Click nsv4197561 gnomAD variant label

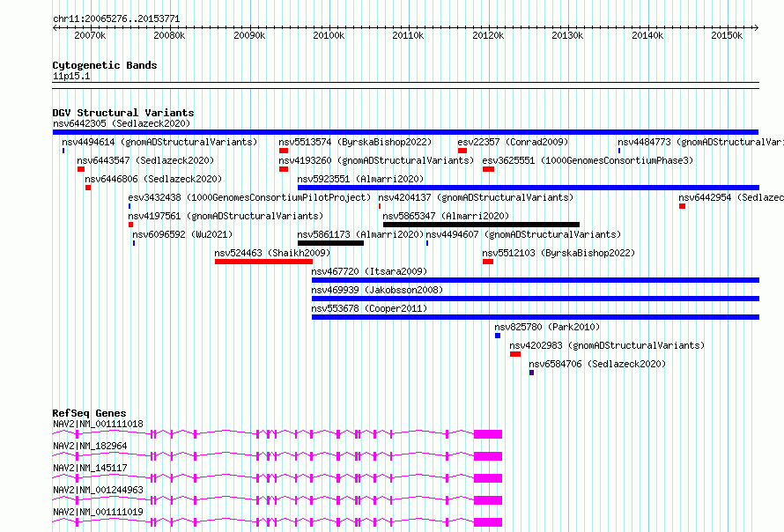(226, 216)
